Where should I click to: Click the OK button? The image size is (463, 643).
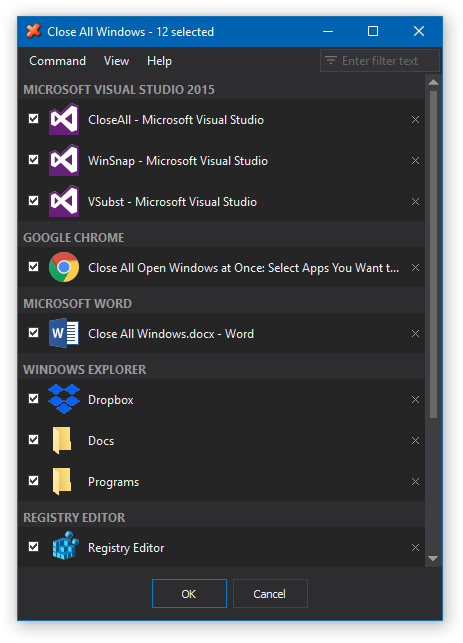pos(189,593)
